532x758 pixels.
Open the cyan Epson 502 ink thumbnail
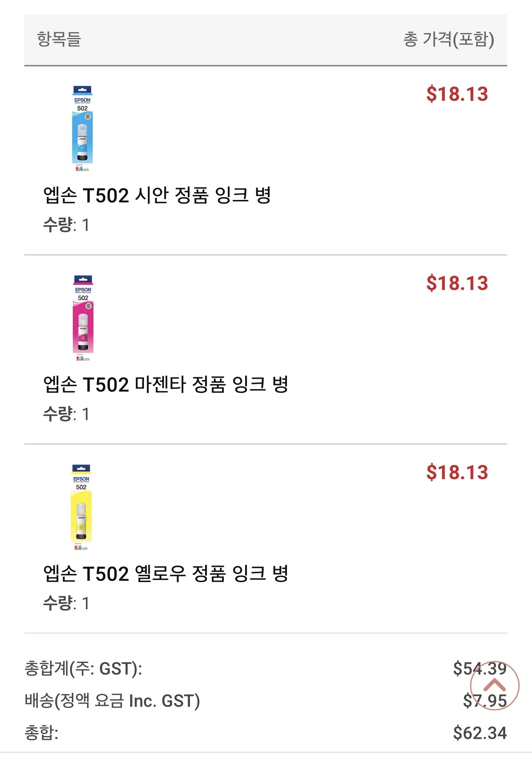click(x=83, y=128)
